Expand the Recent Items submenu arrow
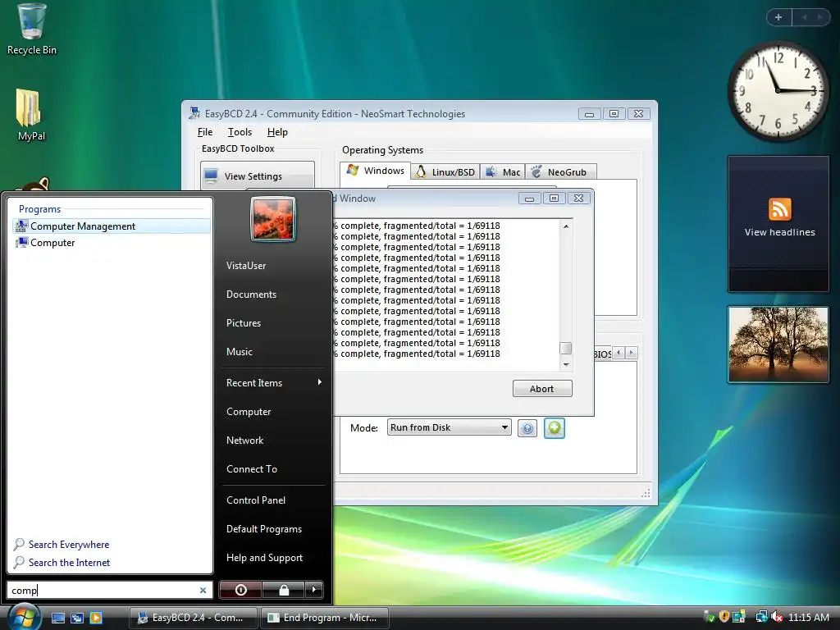Image resolution: width=840 pixels, height=630 pixels. 320,382
